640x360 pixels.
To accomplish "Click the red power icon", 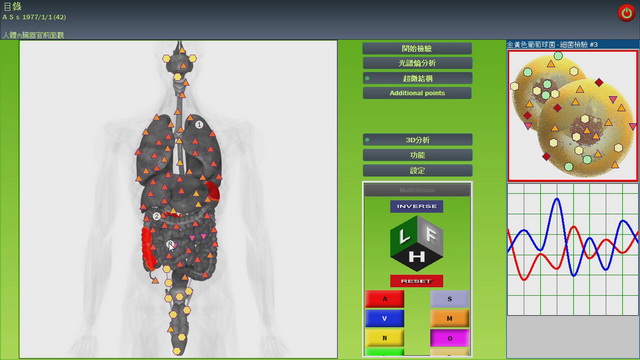I will pos(626,13).
